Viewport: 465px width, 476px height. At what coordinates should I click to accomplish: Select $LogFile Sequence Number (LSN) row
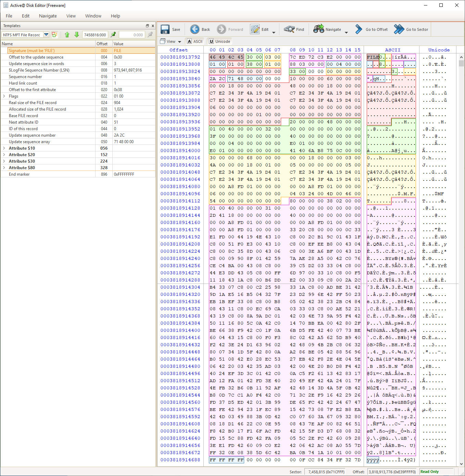78,70
